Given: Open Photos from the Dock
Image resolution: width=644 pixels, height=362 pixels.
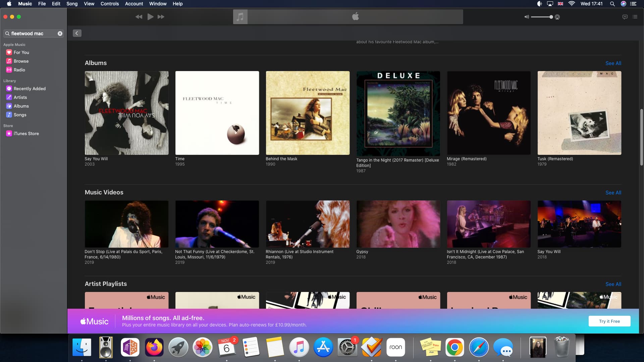Looking at the screenshot, I should pyautogui.click(x=203, y=347).
